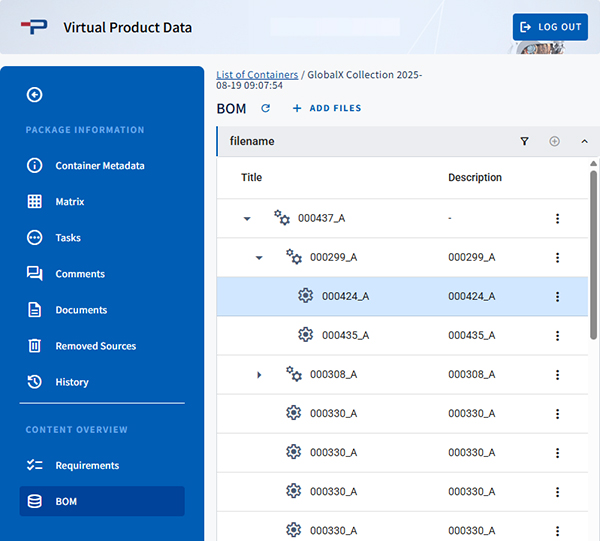Open the filter icon in filename header
Screen dimensions: 600x541
[x=524, y=142]
